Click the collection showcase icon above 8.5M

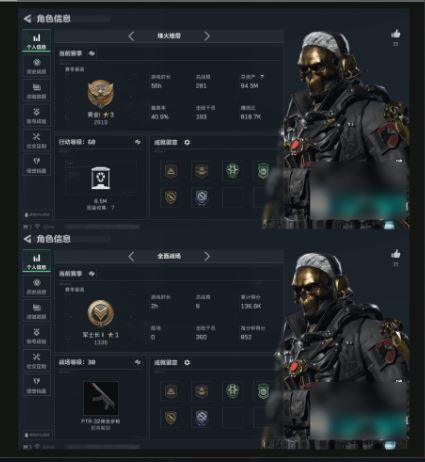(x=100, y=179)
